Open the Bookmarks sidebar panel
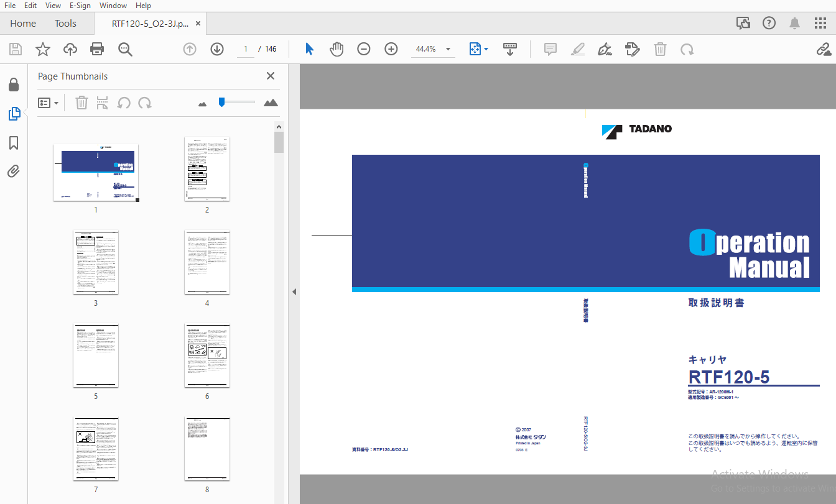This screenshot has height=504, width=836. 14,144
